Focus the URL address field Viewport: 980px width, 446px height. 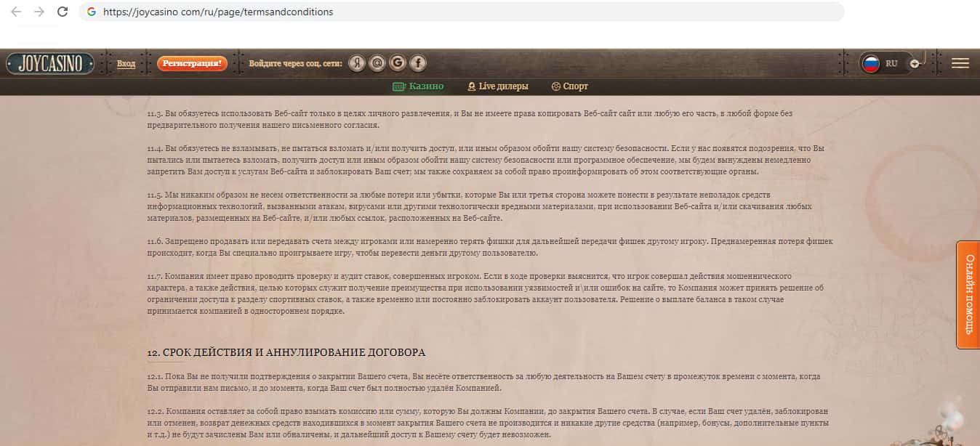[461, 12]
